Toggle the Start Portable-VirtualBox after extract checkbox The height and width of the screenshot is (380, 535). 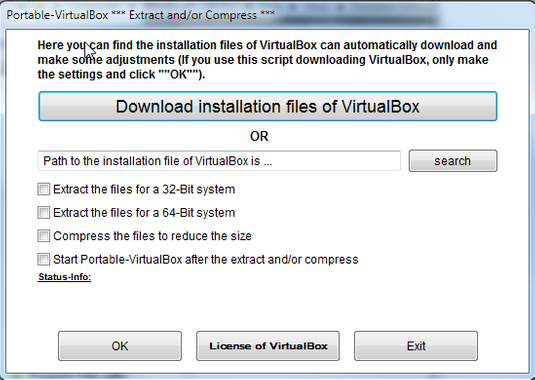(x=43, y=259)
